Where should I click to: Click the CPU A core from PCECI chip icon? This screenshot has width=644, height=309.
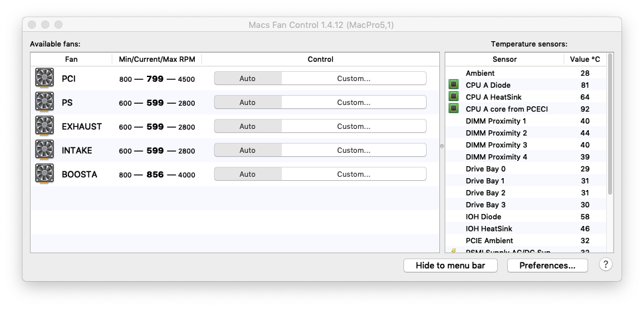pos(453,109)
